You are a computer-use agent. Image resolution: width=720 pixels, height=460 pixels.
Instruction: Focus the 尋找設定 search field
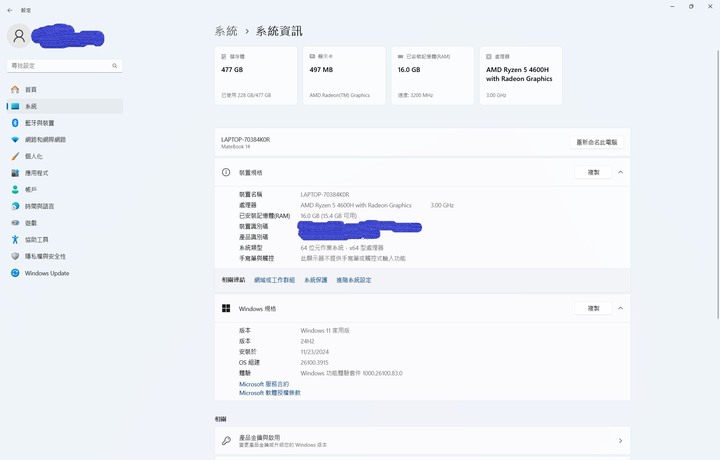point(65,66)
